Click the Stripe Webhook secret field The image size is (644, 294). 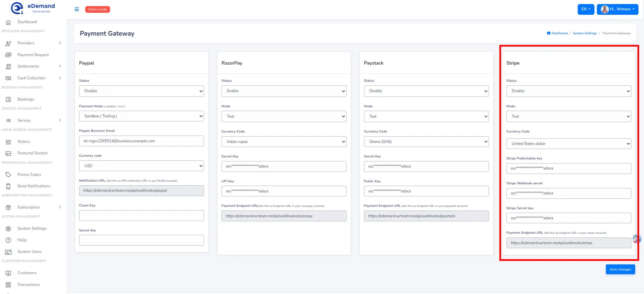[569, 193]
